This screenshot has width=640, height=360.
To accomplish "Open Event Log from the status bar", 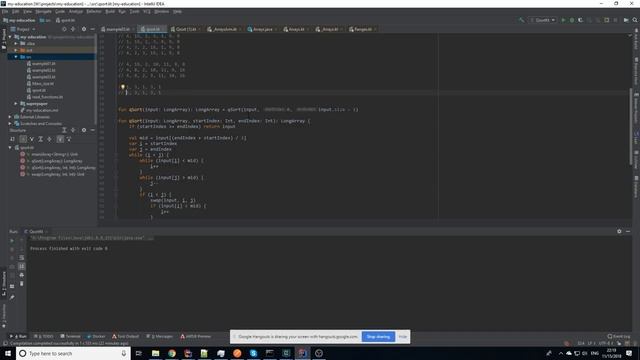I will [618, 336].
